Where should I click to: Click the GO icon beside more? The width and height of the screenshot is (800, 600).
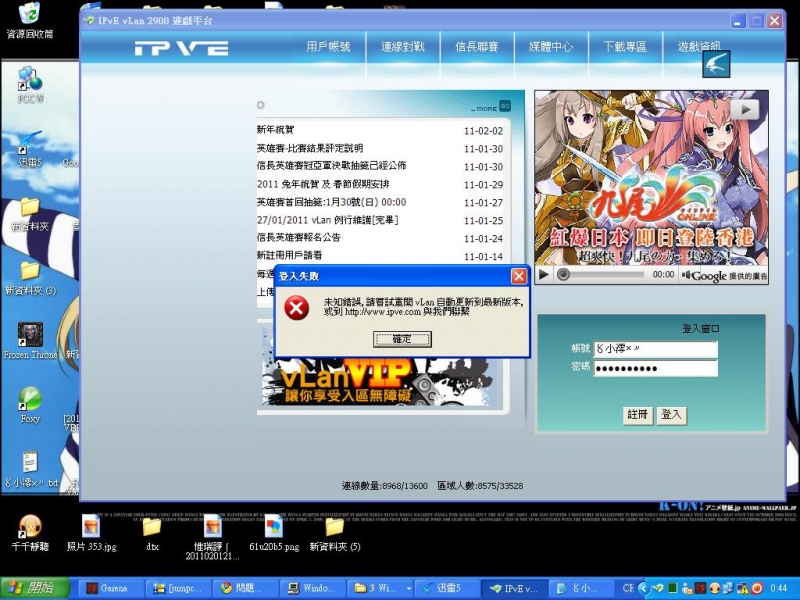(x=505, y=106)
